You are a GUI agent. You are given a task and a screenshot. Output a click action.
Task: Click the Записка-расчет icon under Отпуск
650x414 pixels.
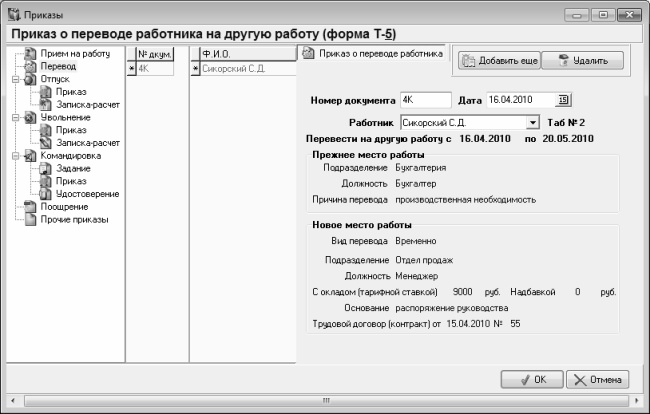pyautogui.click(x=46, y=105)
